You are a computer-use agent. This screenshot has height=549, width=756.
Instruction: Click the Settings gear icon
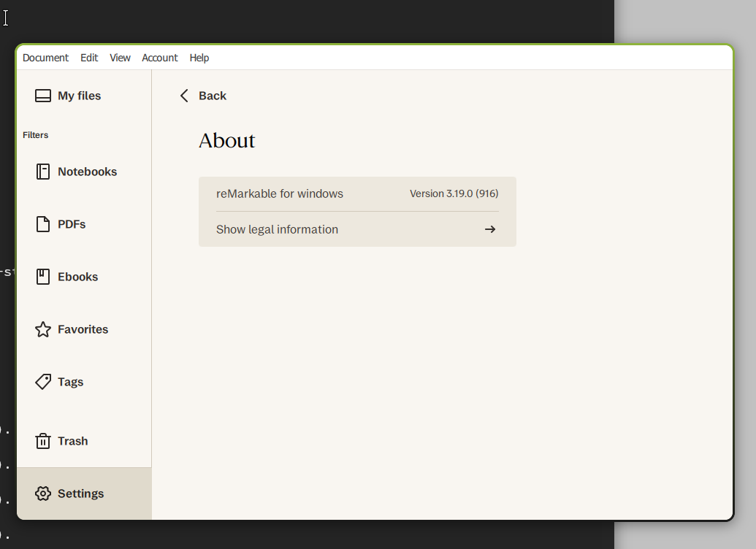point(43,494)
